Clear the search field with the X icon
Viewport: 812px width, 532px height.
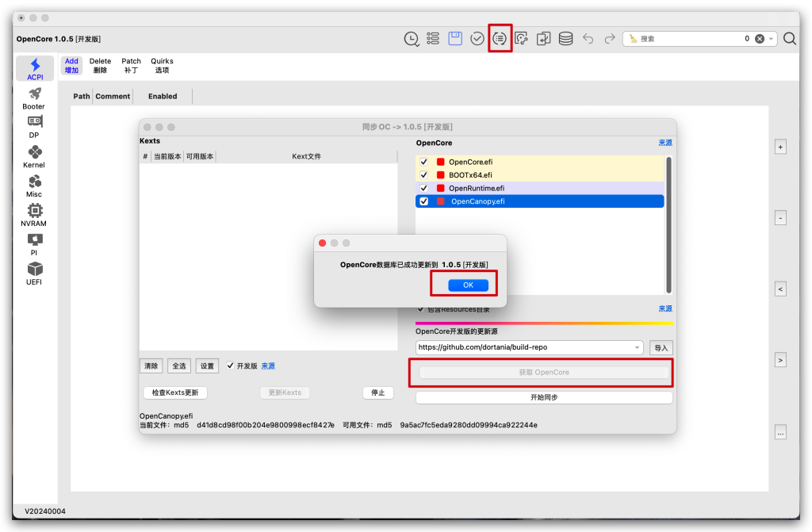click(x=760, y=39)
